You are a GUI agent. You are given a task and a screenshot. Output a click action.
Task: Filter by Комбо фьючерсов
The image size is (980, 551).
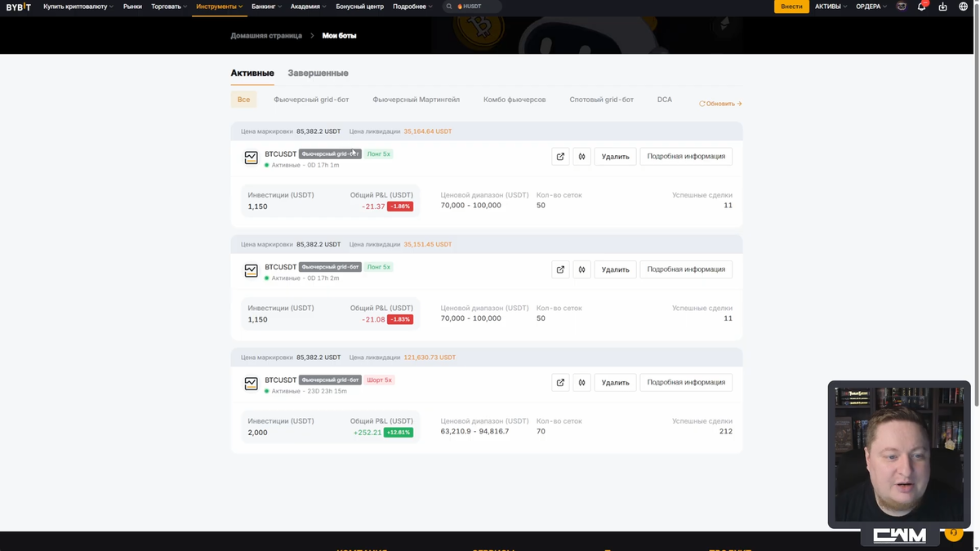coord(514,100)
